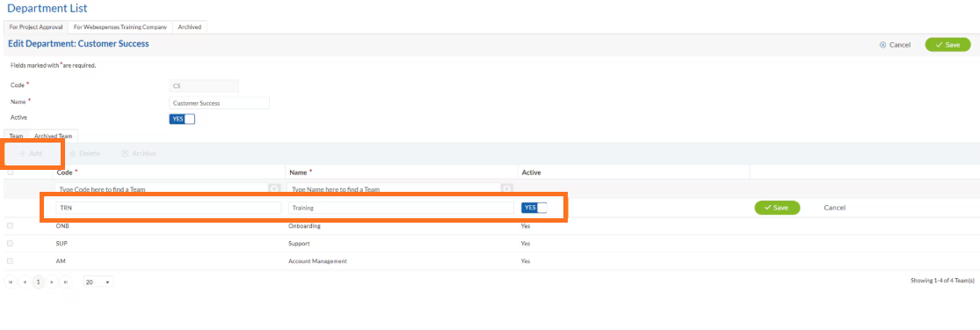This screenshot has height=330, width=980.
Task: Focus the Name search filter field
Action: coord(394,189)
